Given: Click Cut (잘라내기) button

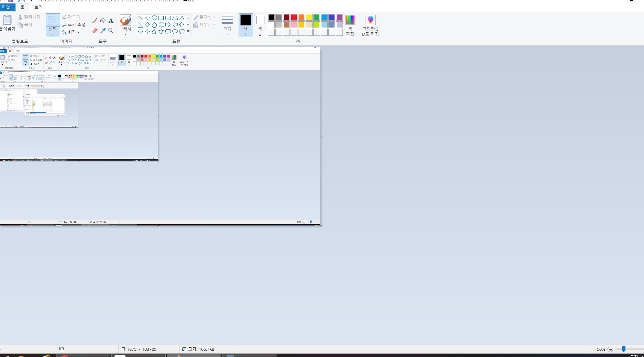Looking at the screenshot, I should 29,17.
